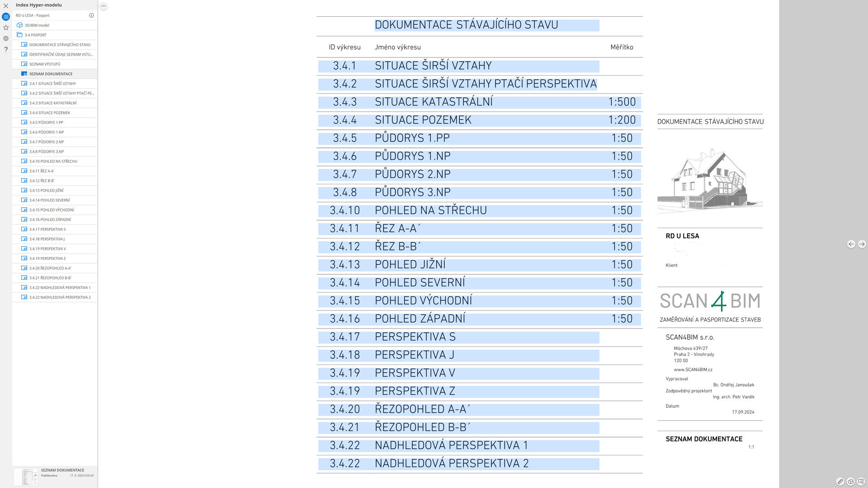Open the three-dots more options button
868x488 pixels.
coord(104,6)
